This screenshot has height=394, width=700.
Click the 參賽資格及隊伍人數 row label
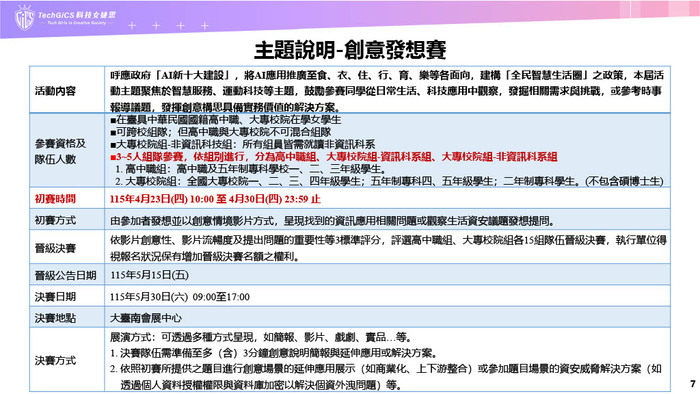click(60, 151)
